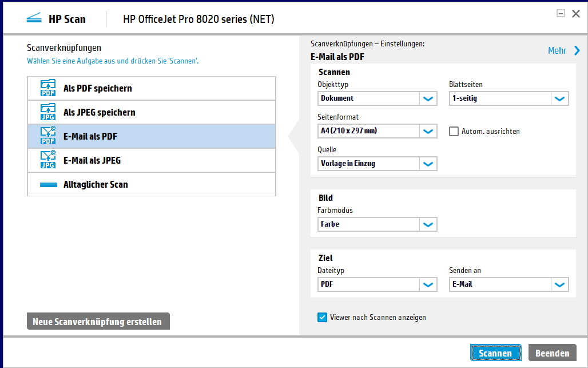Image resolution: width=588 pixels, height=368 pixels.
Task: Open the Quelle source dropdown
Action: [x=428, y=164]
